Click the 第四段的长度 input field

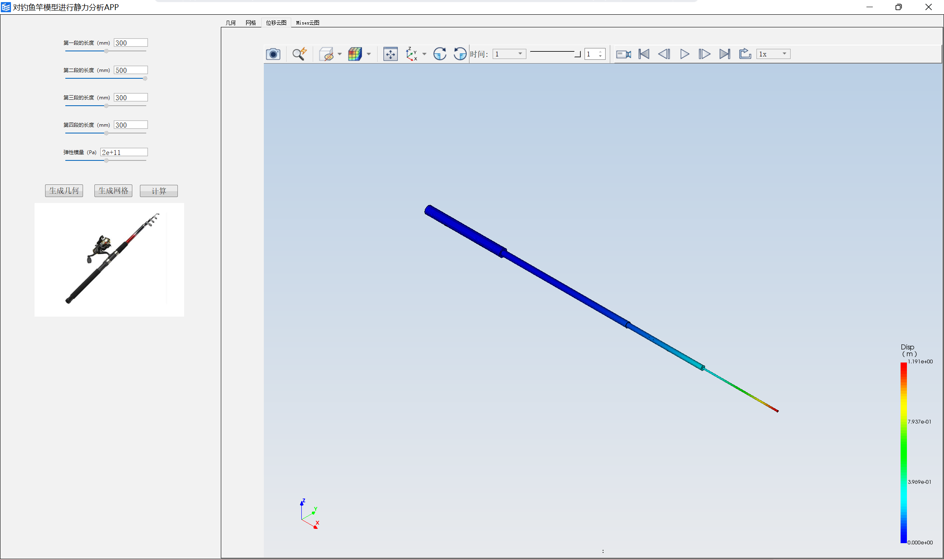[x=131, y=125]
